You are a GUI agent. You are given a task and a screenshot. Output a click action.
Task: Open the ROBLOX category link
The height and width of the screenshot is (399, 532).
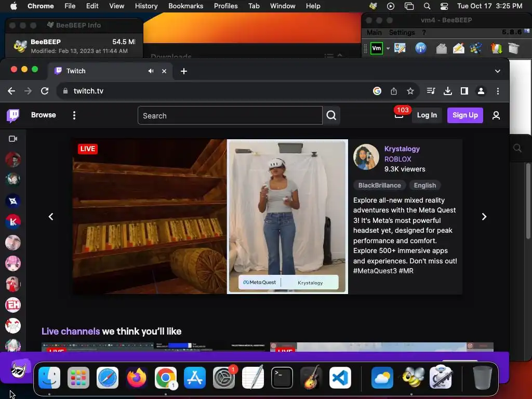[x=397, y=159]
